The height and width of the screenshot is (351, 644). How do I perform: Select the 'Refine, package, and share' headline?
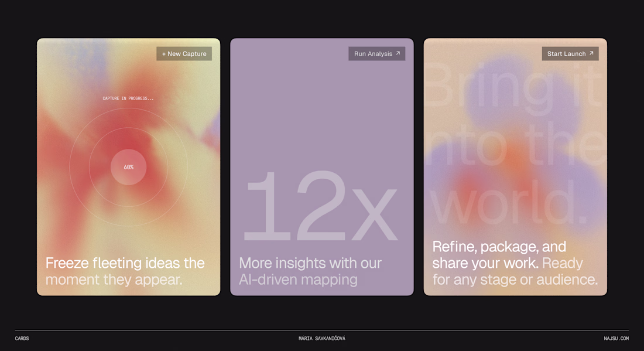[x=499, y=255]
